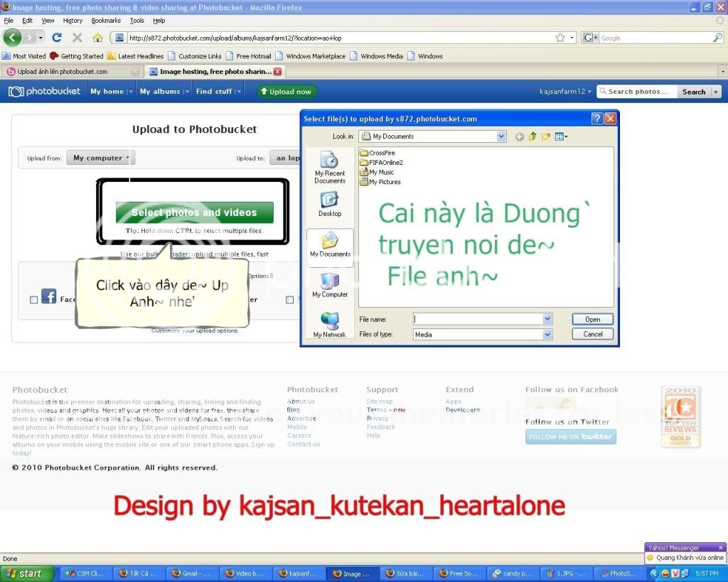Open My Recent Documents in the places bar
Image resolution: width=728 pixels, height=582 pixels.
click(330, 168)
